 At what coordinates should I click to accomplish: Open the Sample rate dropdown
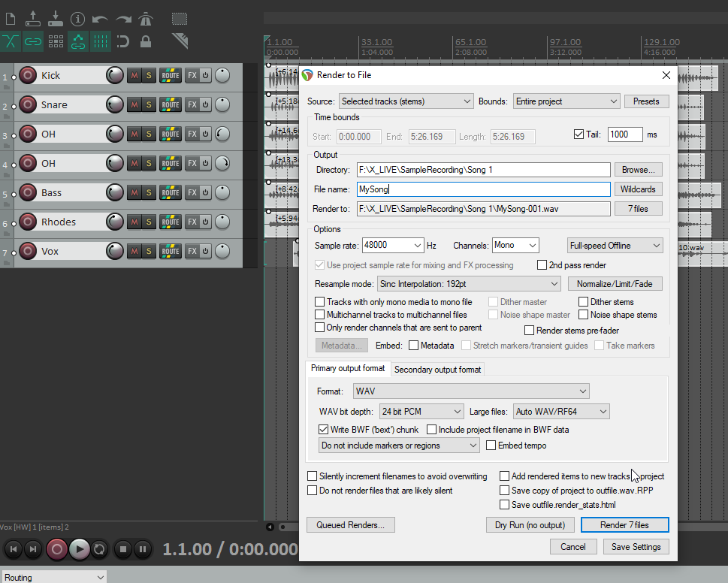tap(393, 245)
